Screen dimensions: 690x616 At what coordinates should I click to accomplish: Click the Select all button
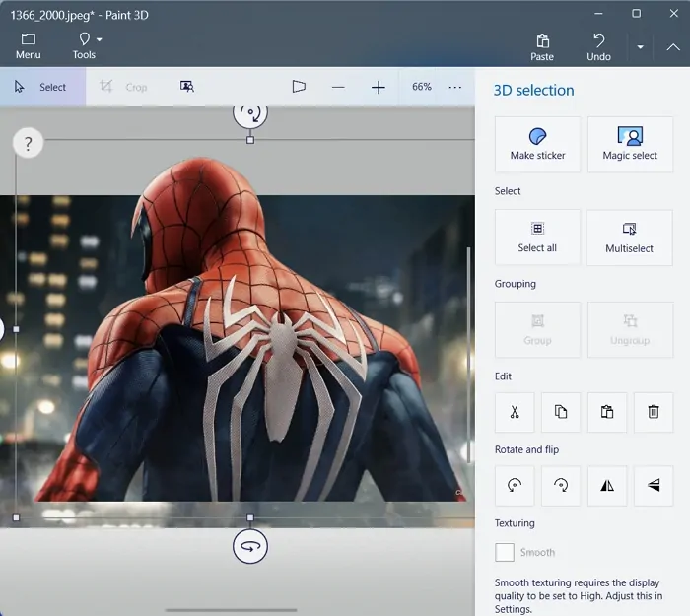537,238
